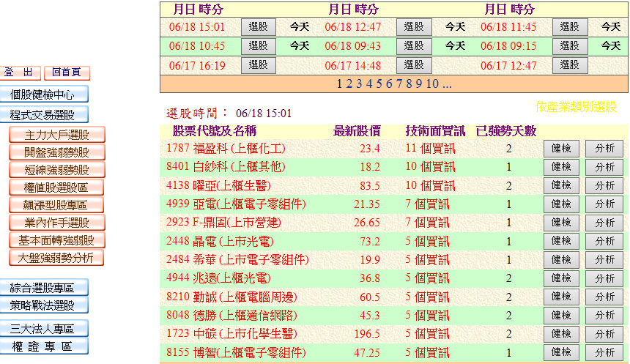The height and width of the screenshot is (364, 630).
Task: Select 開盤強弱勢股 submenu item
Action: [56, 152]
